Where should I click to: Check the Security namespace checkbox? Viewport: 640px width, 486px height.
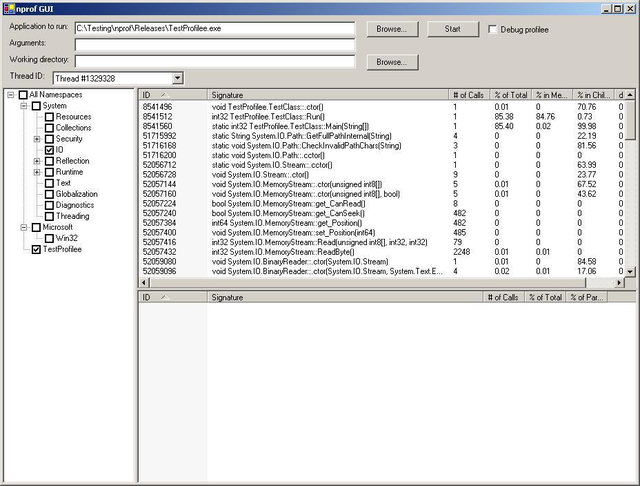tap(49, 139)
